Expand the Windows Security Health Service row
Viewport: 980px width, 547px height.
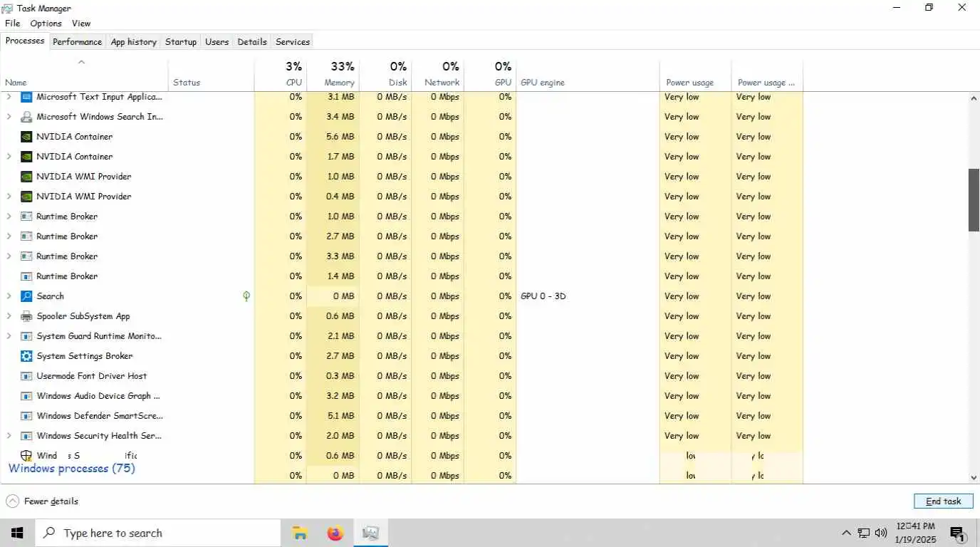[9, 436]
